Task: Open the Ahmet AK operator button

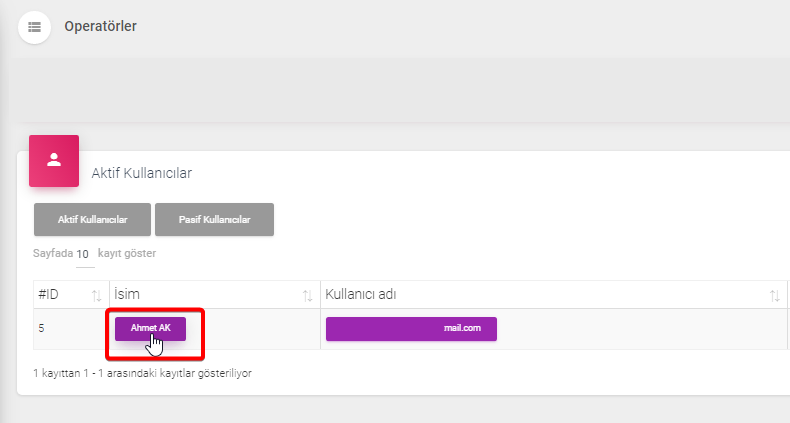Action: 151,328
